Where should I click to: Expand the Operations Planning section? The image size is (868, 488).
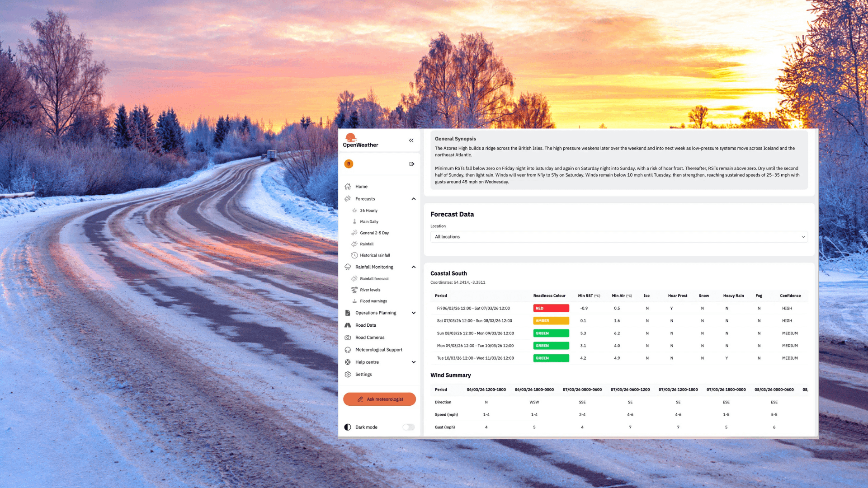pos(413,313)
